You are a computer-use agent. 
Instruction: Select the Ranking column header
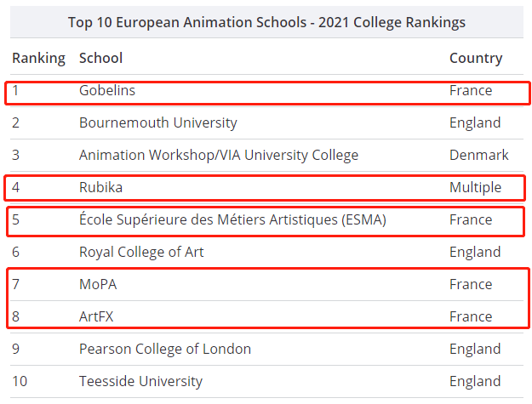[38, 59]
